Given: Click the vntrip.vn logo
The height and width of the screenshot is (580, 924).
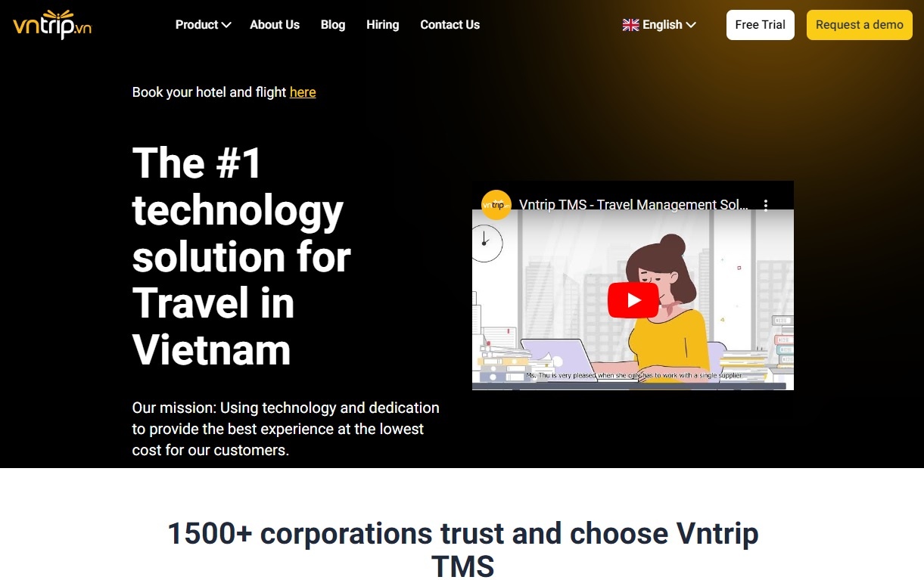Looking at the screenshot, I should pos(52,24).
